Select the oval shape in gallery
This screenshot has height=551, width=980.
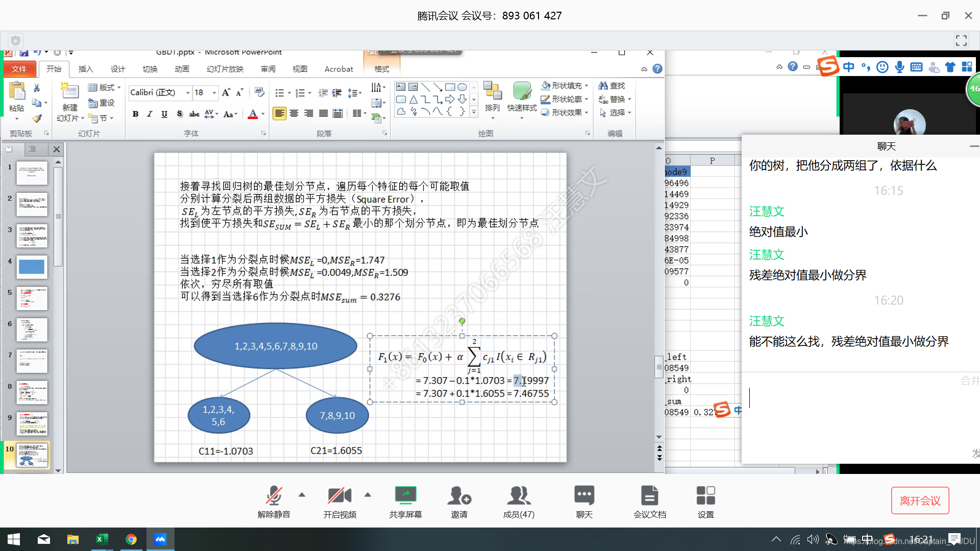coord(462,87)
